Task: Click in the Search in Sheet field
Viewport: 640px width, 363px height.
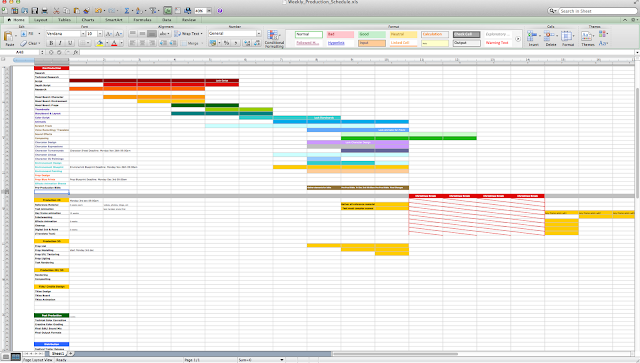Action: click(x=598, y=11)
